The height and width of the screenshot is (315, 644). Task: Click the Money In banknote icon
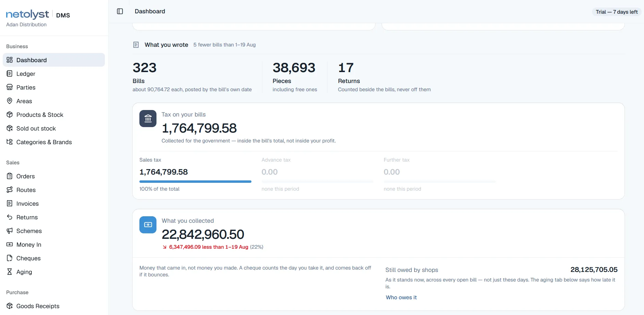(10, 244)
